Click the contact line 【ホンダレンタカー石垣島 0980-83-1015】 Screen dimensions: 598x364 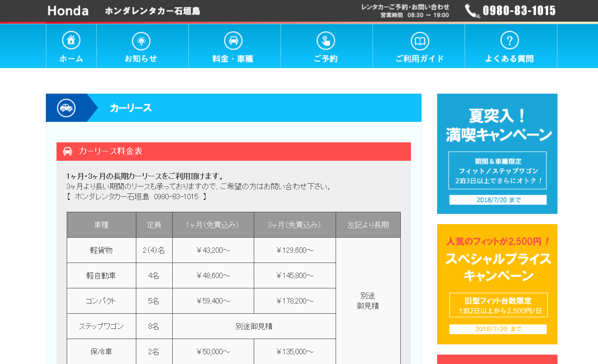pyautogui.click(x=137, y=197)
